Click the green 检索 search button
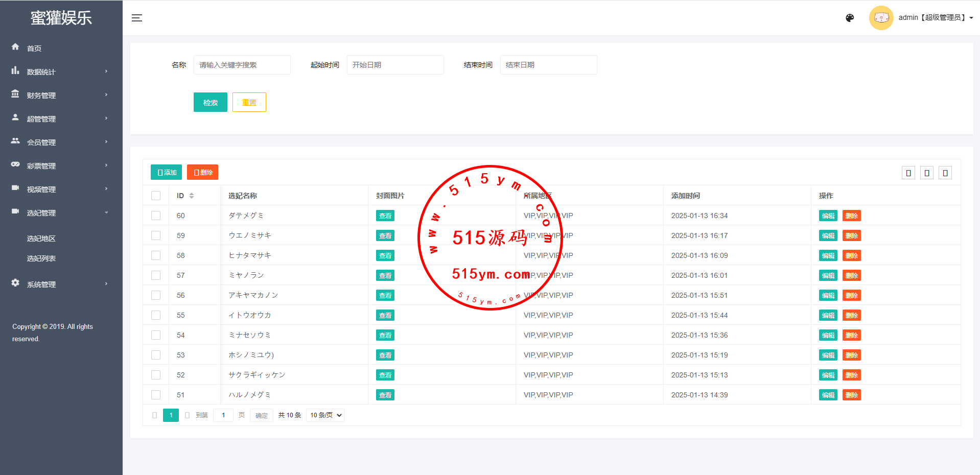The width and height of the screenshot is (980, 475). [210, 102]
